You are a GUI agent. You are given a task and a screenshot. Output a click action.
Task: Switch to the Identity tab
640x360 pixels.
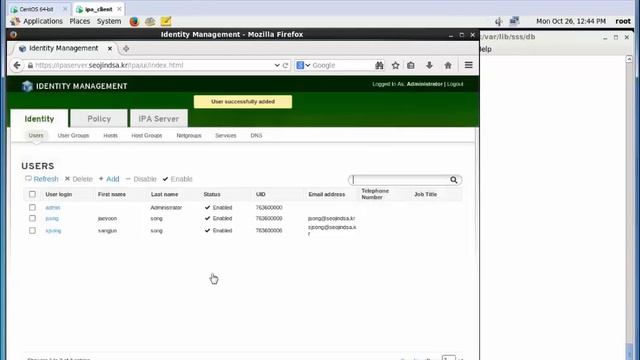39,119
